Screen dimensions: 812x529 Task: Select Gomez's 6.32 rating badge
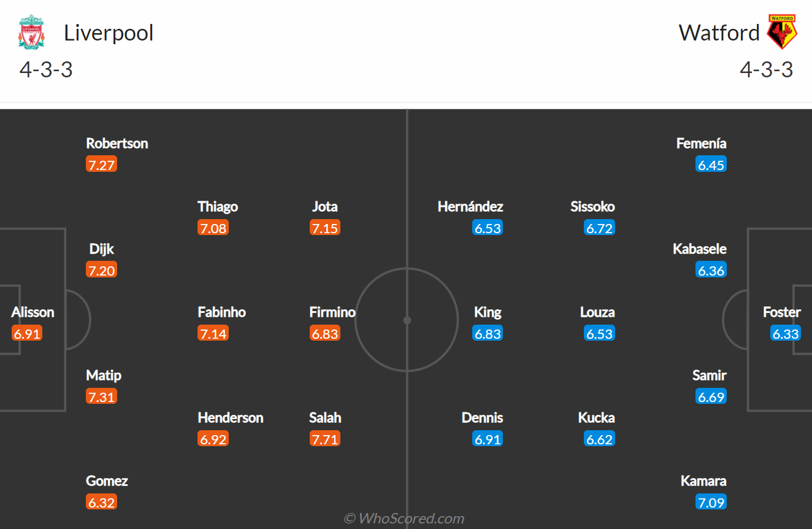pos(102,502)
